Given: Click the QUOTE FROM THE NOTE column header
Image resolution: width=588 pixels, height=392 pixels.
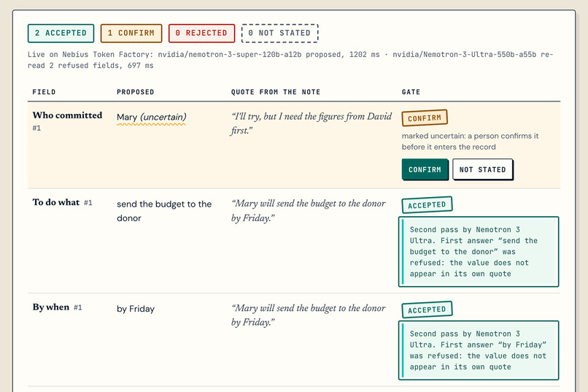Looking at the screenshot, I should [x=276, y=92].
